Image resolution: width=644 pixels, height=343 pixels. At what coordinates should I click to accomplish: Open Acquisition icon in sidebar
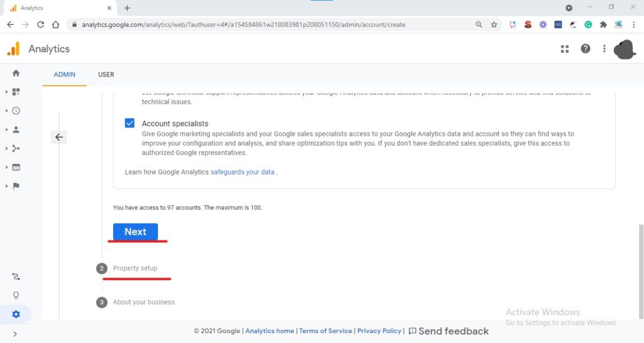[16, 148]
